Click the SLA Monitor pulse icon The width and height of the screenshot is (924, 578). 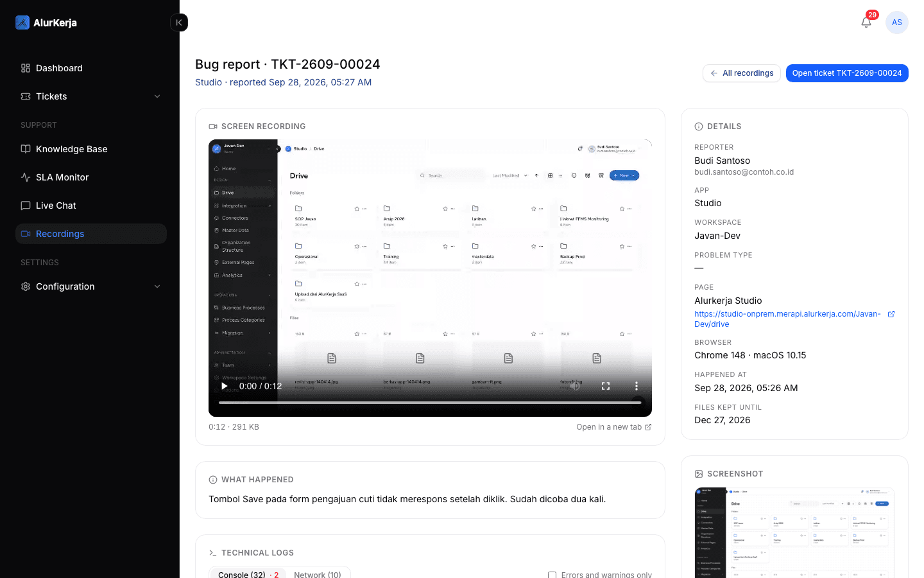[26, 177]
